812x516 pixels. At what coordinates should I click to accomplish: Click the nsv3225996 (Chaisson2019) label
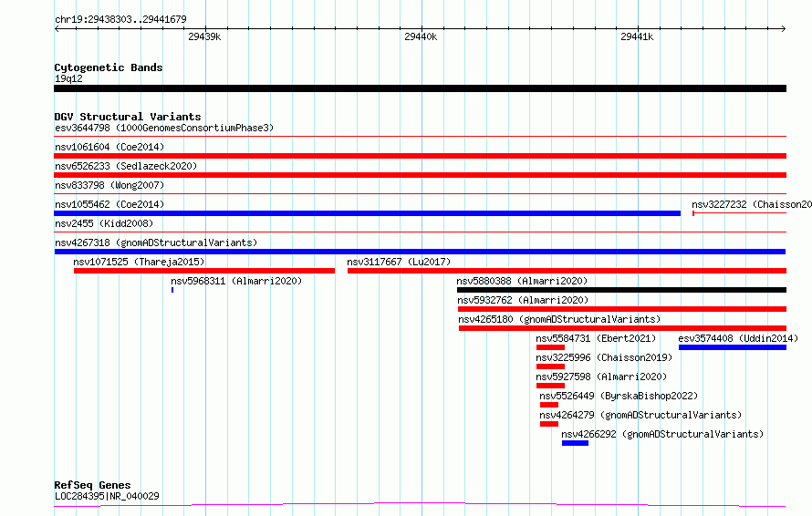pos(604,357)
